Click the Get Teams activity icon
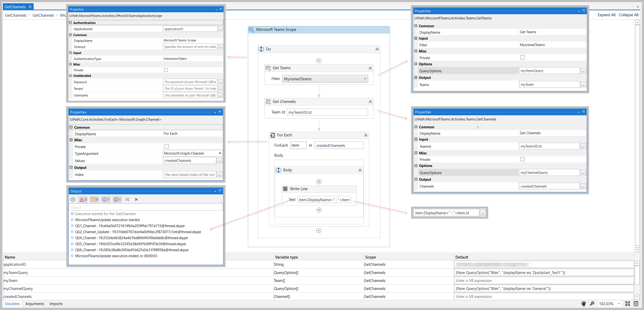Viewport: 644px width, 310px height. point(268,68)
